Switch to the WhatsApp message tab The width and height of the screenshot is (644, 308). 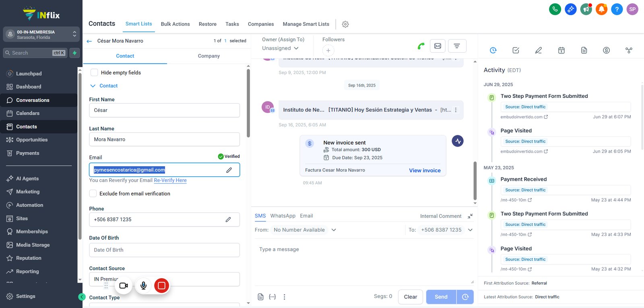point(283,216)
